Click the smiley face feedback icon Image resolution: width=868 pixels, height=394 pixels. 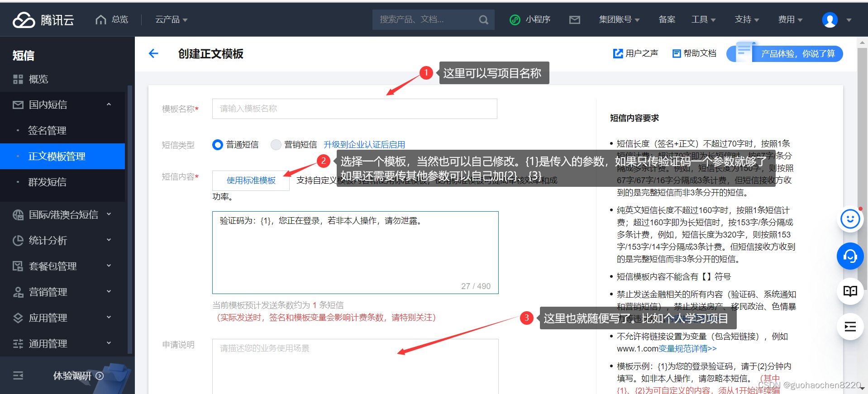850,219
